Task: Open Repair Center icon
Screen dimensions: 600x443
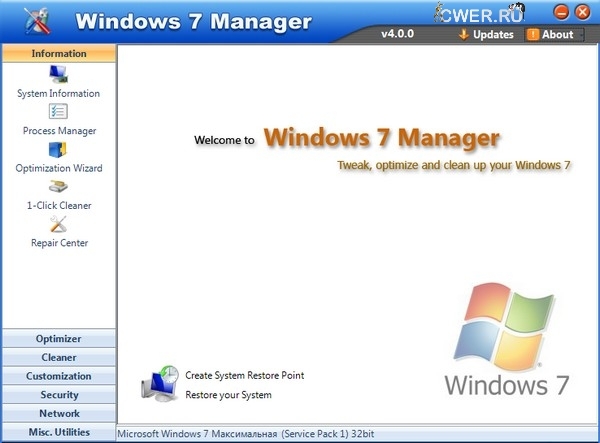Action: [x=58, y=224]
